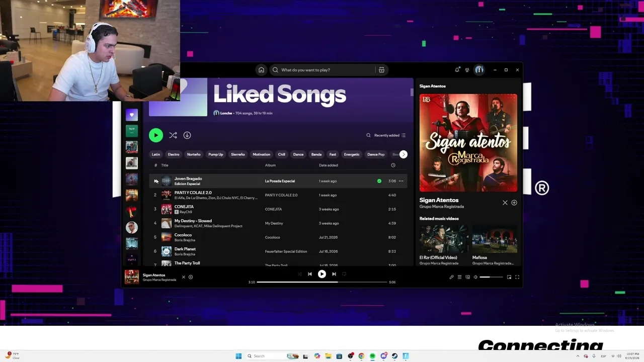Enter full screen player mode
The width and height of the screenshot is (644, 362).
(x=517, y=277)
